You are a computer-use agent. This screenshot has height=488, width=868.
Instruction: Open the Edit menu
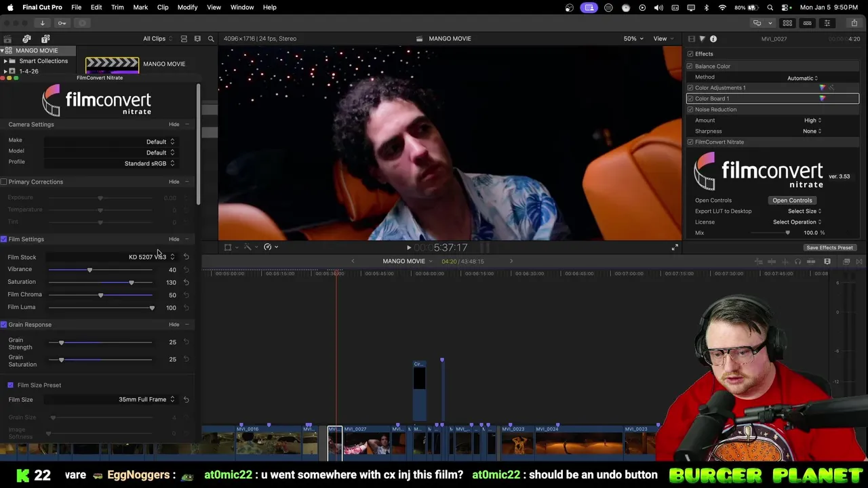(x=96, y=7)
